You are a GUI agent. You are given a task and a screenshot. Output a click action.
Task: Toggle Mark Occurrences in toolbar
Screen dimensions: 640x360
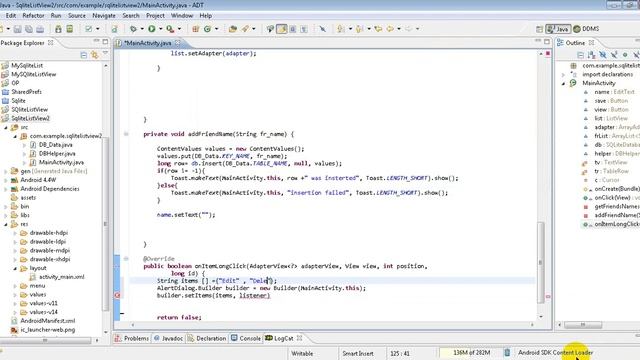tap(282, 29)
